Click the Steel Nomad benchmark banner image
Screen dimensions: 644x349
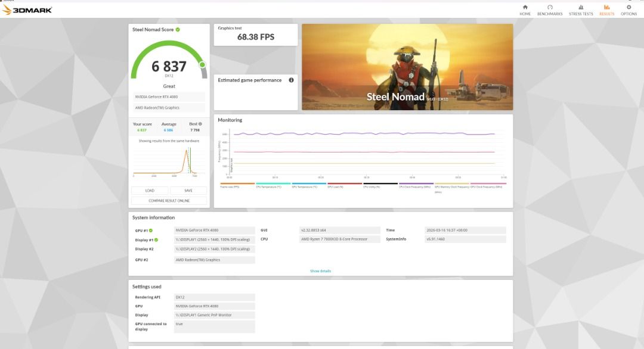click(x=407, y=67)
